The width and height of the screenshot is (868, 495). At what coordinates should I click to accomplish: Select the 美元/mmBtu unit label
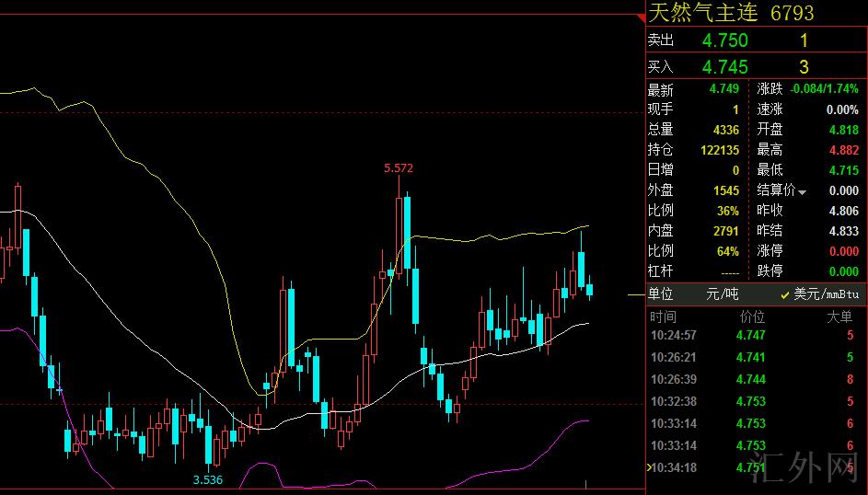[x=826, y=294]
